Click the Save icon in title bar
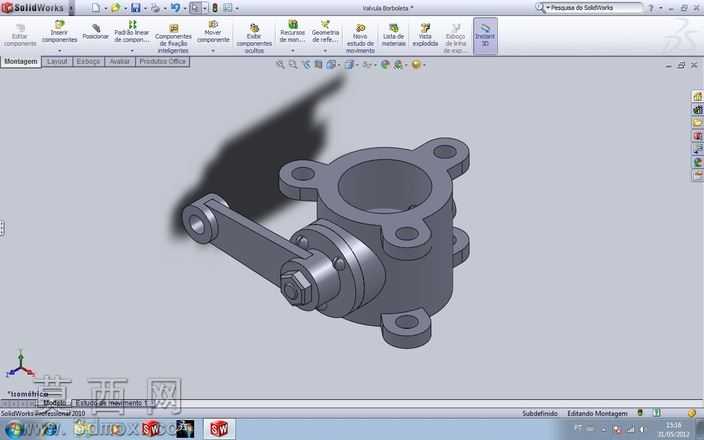Viewport: 704px width, 440px height. (x=136, y=8)
